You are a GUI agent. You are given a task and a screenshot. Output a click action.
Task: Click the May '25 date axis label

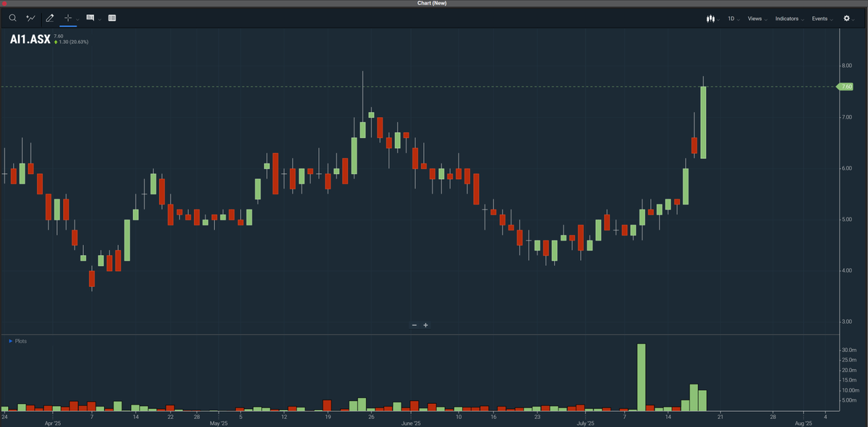click(218, 423)
